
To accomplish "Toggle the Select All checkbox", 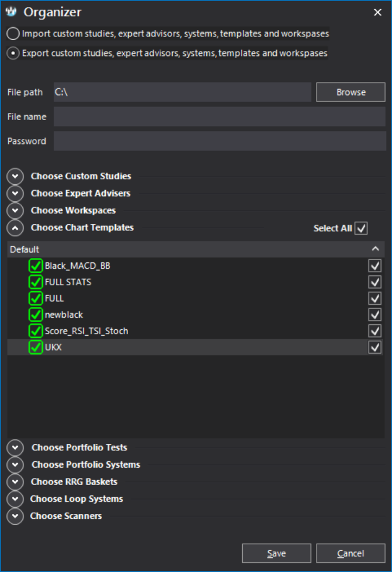I will coord(361,228).
